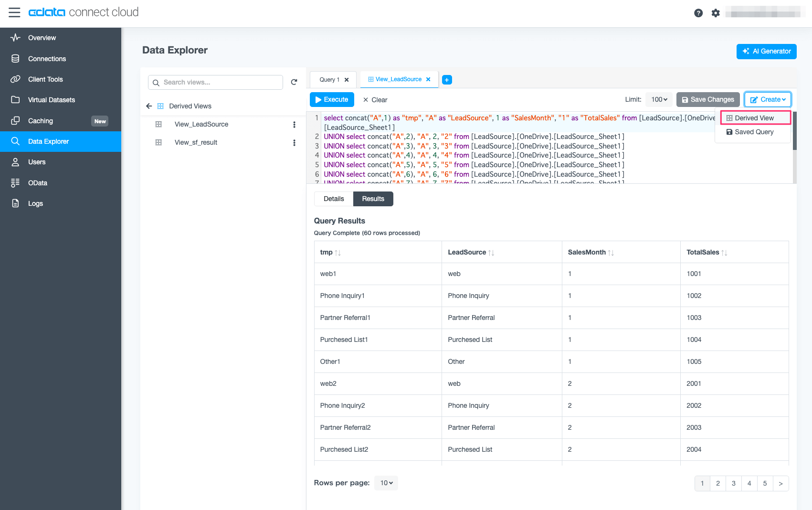Open the Rows per page dropdown

[386, 483]
